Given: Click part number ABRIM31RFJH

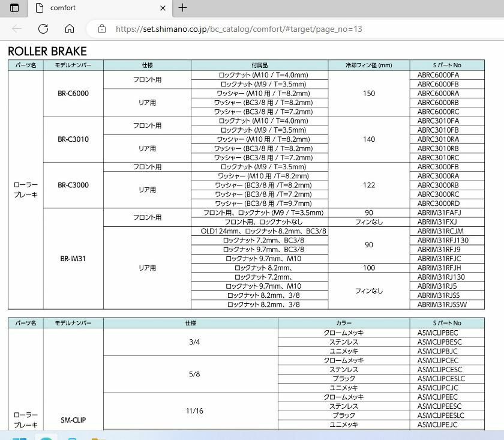Looking at the screenshot, I should coord(439,268).
